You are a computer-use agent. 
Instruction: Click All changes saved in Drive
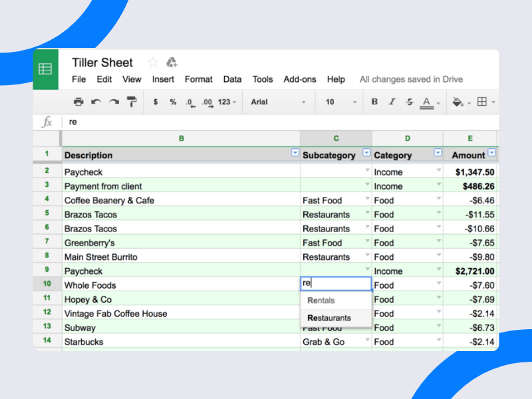[411, 79]
